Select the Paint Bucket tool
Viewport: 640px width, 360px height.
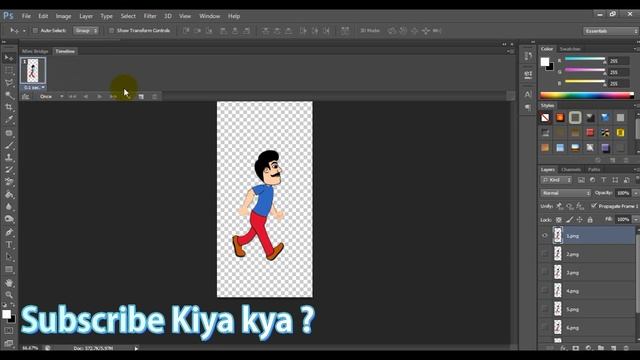(x=9, y=195)
